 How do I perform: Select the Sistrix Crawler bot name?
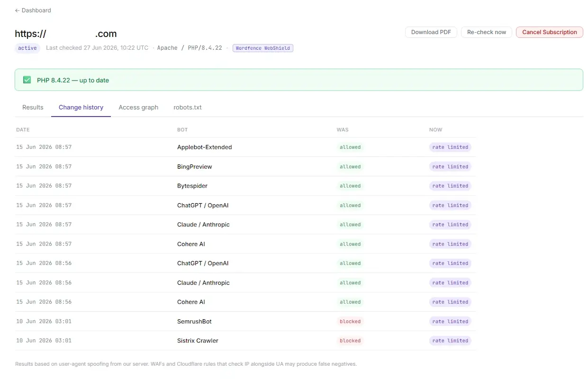click(x=198, y=341)
